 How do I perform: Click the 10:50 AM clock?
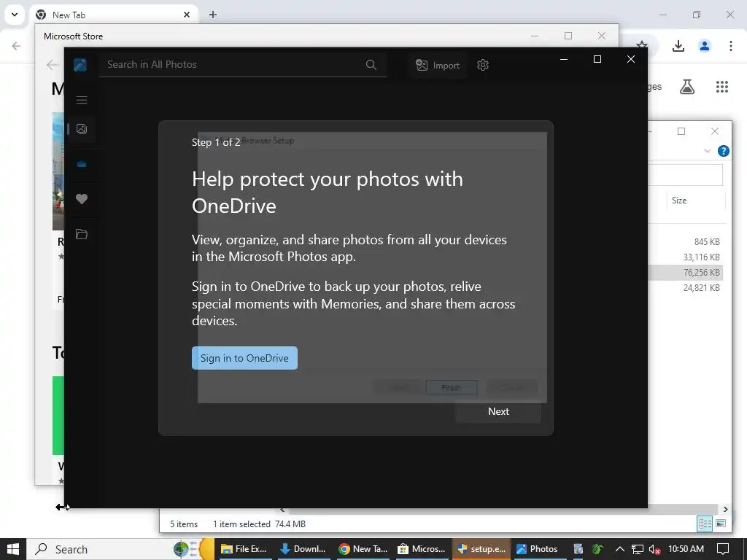(x=686, y=549)
